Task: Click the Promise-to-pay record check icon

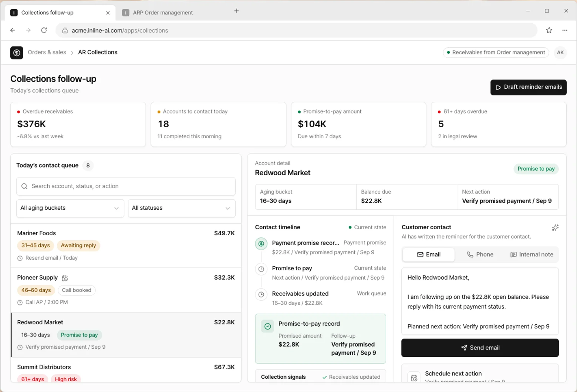Action: [x=267, y=326]
